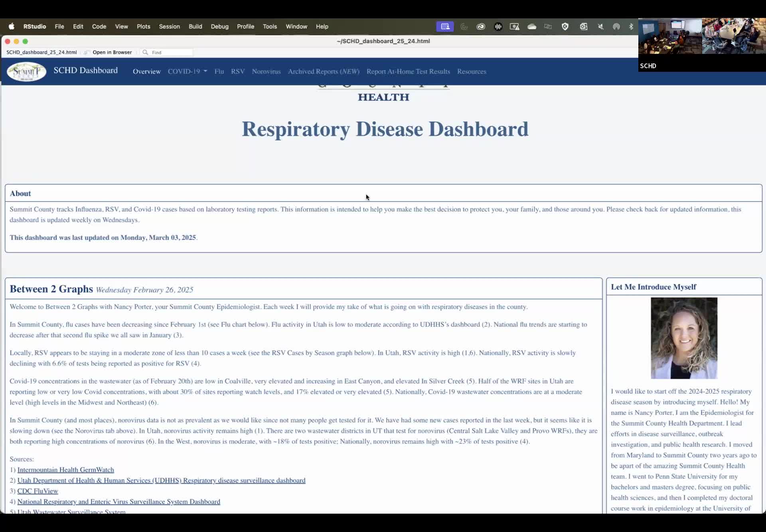Viewport: 766px width, 532px height.
Task: Click the Open in Browser icon
Action: [87, 52]
